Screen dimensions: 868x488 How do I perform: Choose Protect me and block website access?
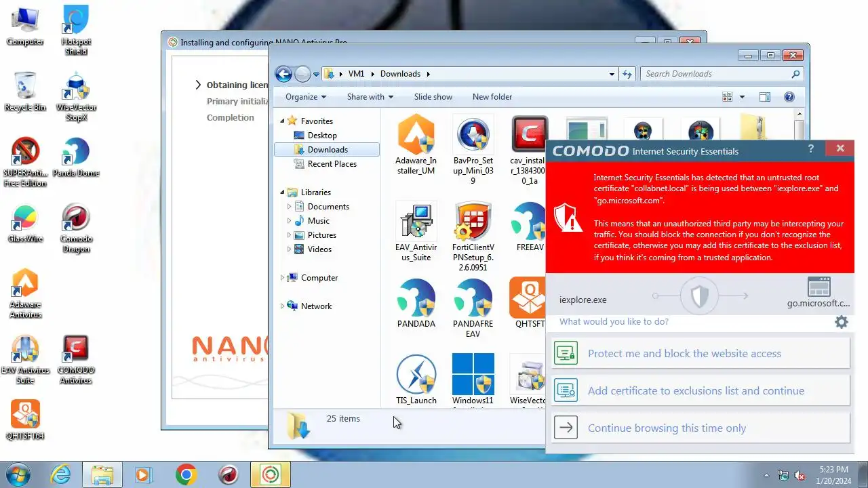(701, 353)
